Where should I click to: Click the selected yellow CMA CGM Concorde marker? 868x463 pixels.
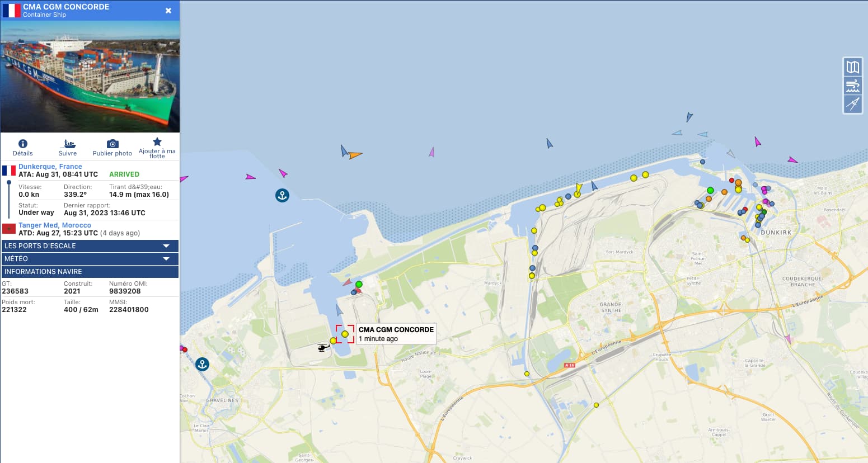[x=345, y=334]
